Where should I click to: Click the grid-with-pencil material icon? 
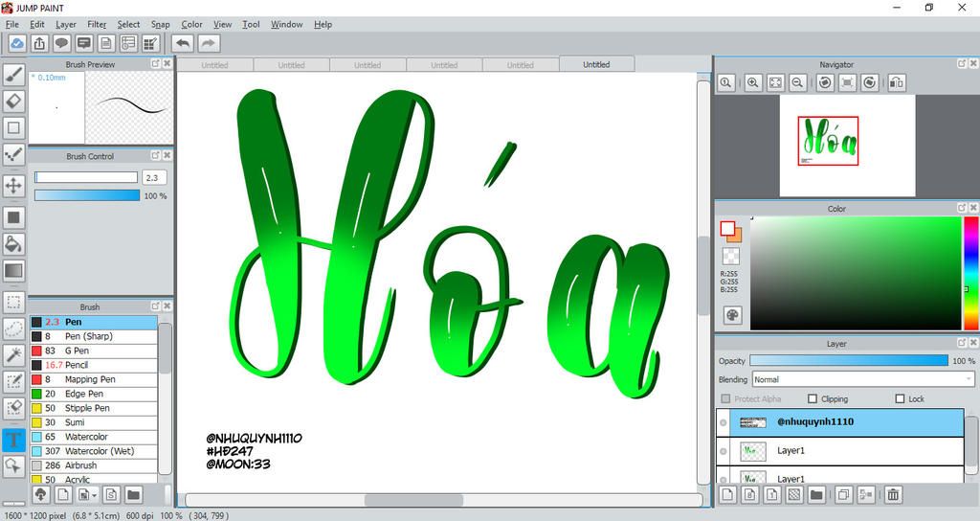[150, 43]
